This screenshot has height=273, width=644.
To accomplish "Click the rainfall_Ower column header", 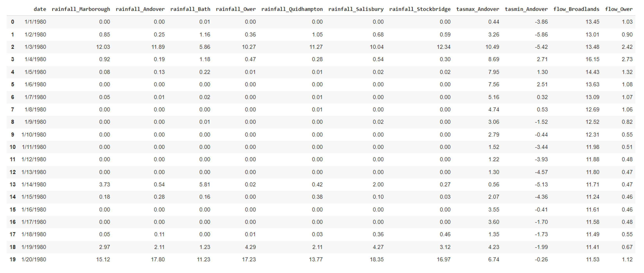I will [235, 9].
